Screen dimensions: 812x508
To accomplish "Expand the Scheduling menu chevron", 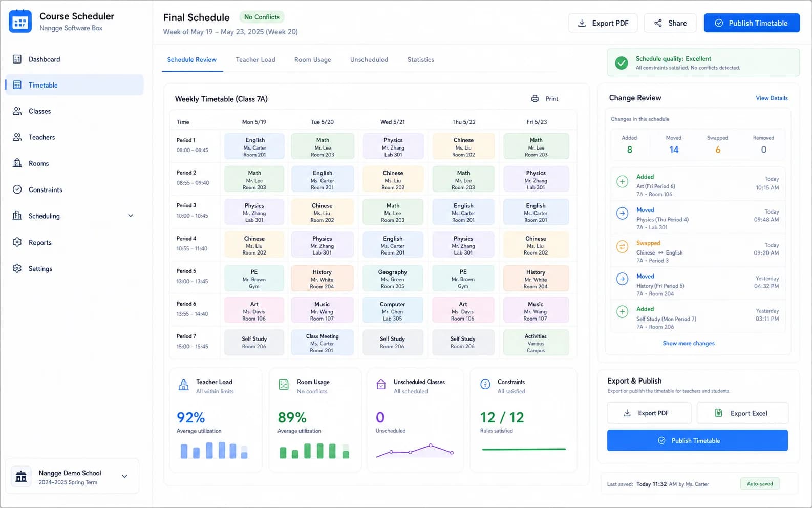I will [x=131, y=216].
